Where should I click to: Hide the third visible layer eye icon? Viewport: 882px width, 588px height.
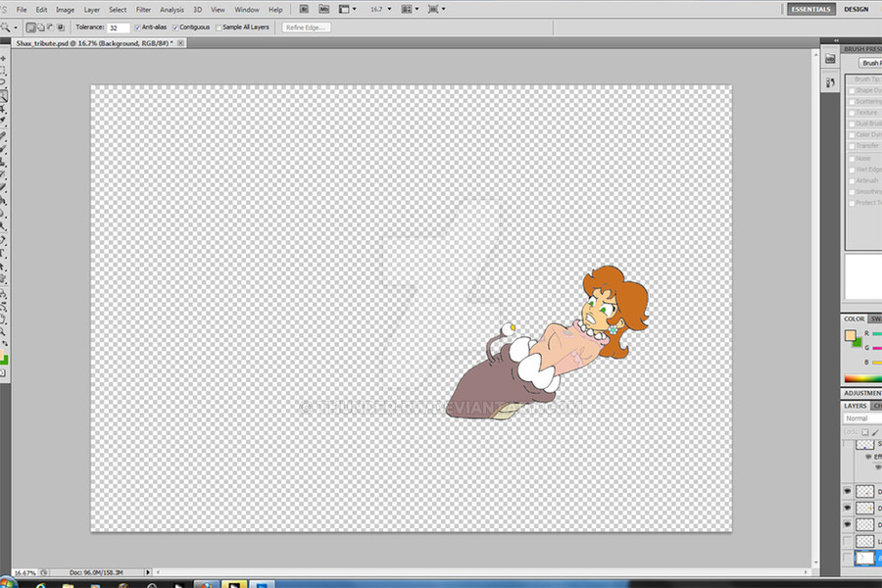(848, 524)
